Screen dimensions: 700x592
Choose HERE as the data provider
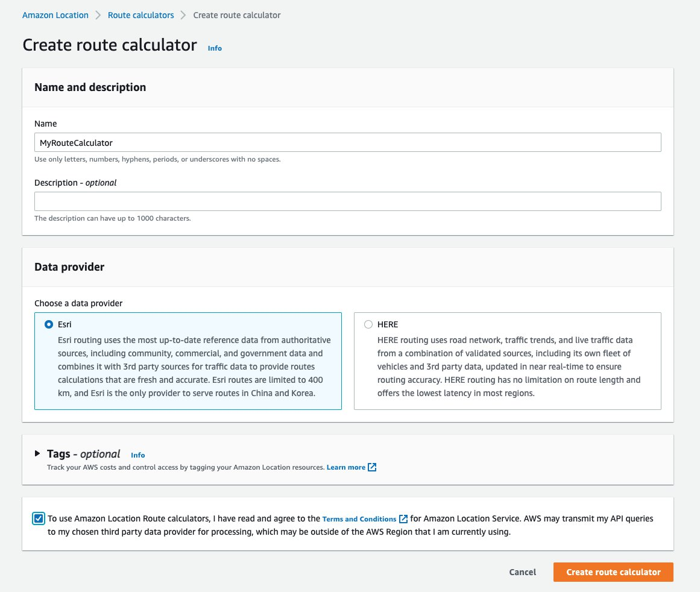click(x=368, y=324)
